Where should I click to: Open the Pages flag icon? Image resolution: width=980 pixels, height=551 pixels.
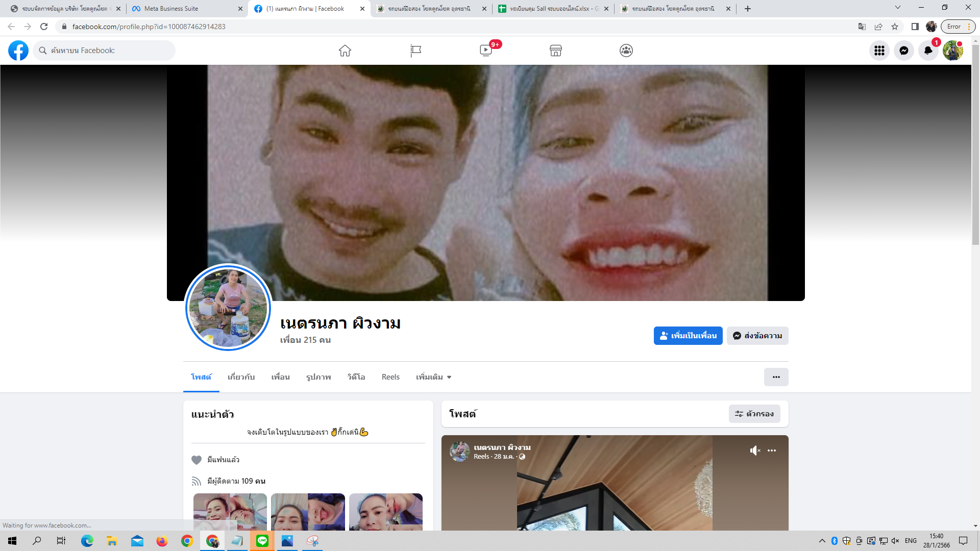(415, 51)
